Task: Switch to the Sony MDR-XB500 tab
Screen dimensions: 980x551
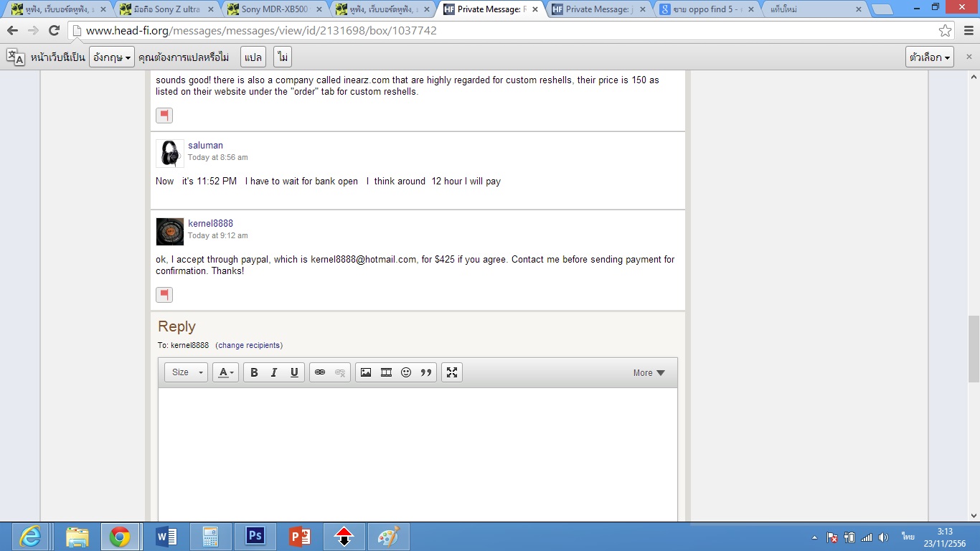Action: tap(275, 10)
